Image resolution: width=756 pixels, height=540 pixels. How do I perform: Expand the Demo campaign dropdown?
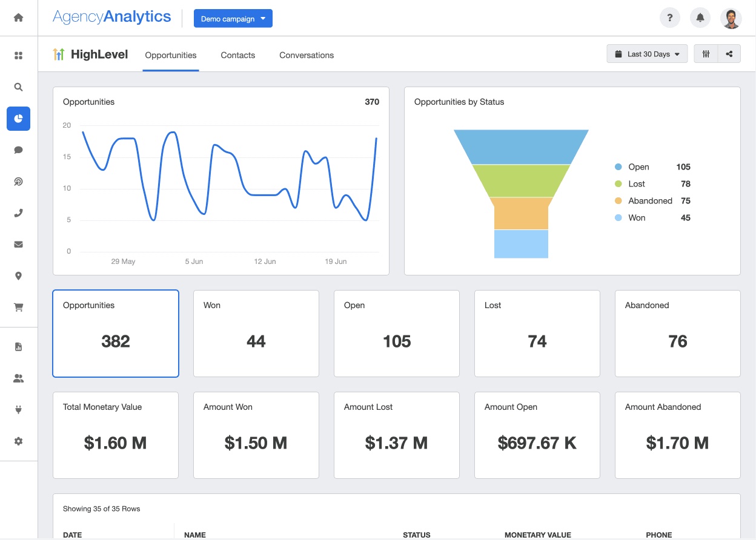point(233,19)
